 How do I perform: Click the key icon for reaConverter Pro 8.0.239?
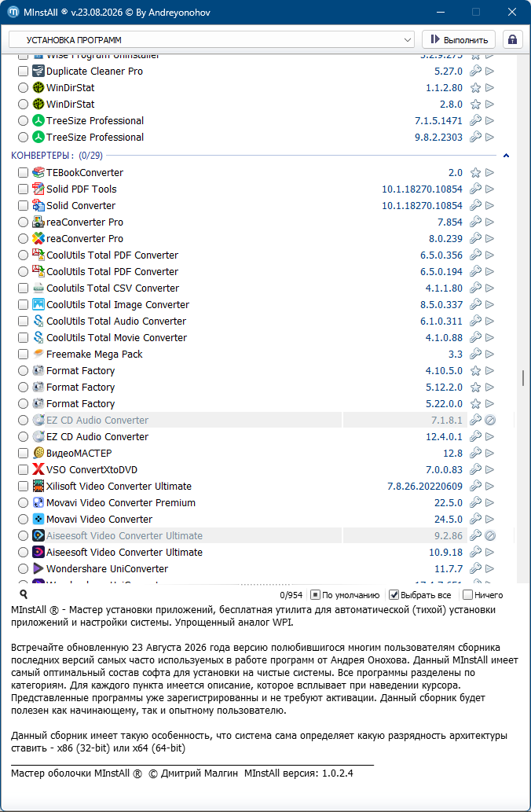point(475,239)
